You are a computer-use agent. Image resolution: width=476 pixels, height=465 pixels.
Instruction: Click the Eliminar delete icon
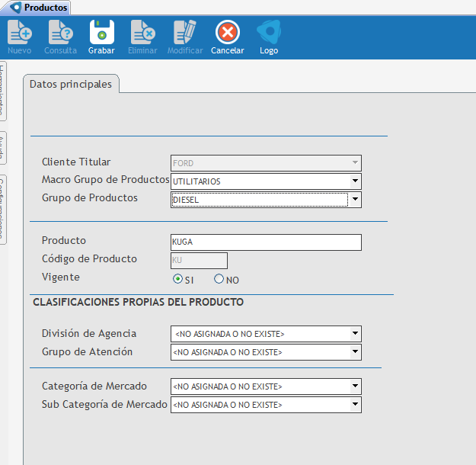click(142, 33)
